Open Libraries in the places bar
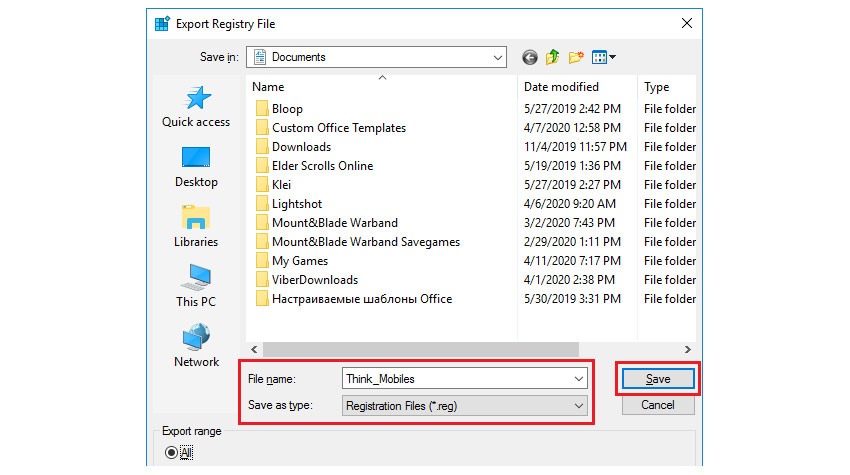 (196, 227)
